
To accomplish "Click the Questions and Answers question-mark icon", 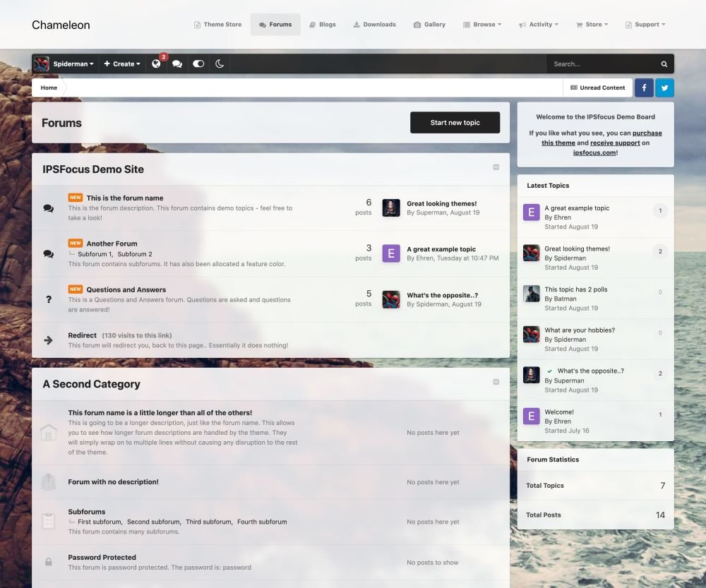I will pyautogui.click(x=49, y=299).
